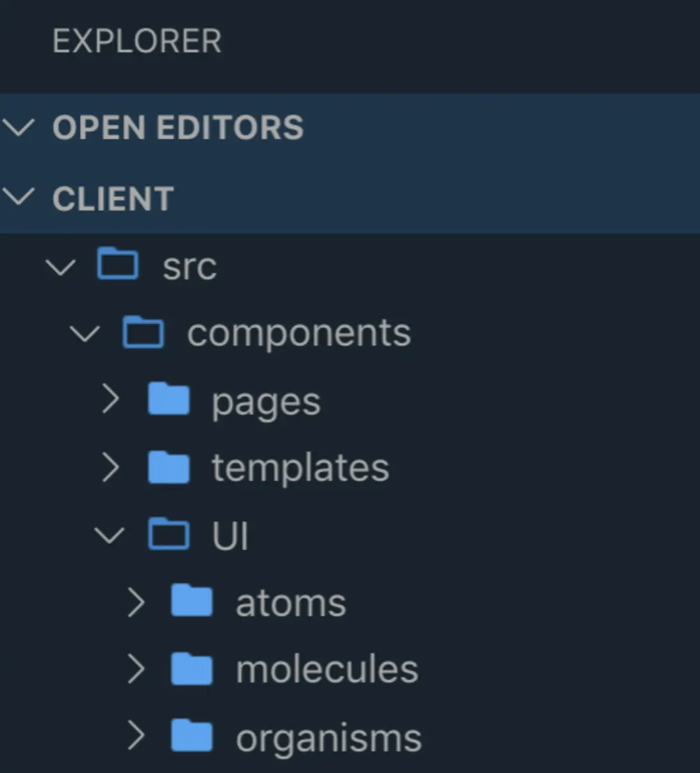Screen dimensions: 700x773
Task: Collapse the UI folder chevron
Action: pyautogui.click(x=110, y=535)
